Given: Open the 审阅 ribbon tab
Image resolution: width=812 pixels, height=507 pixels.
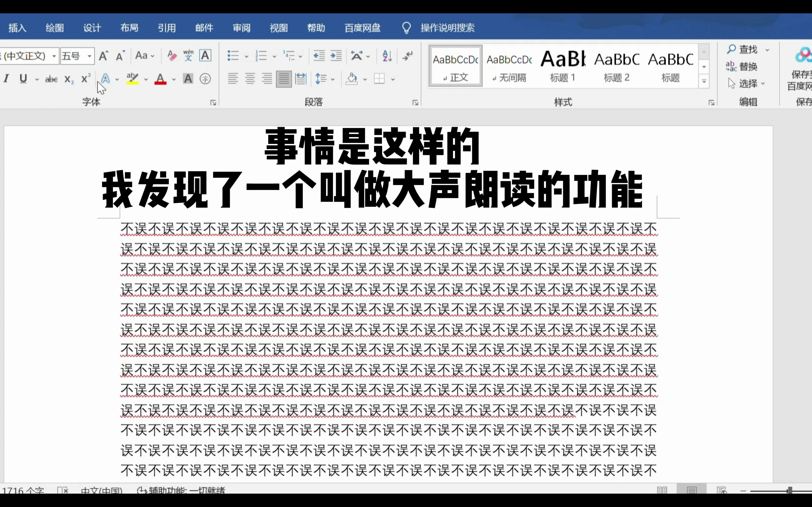Looking at the screenshot, I should click(242, 28).
